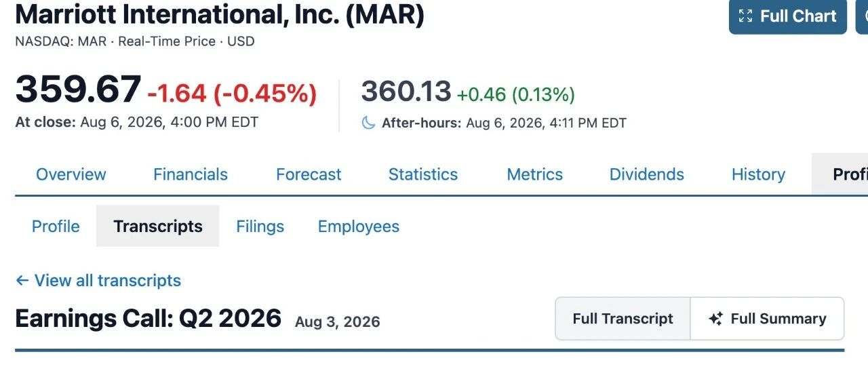The image size is (868, 369).
Task: Switch to Full Transcript view
Action: (623, 318)
